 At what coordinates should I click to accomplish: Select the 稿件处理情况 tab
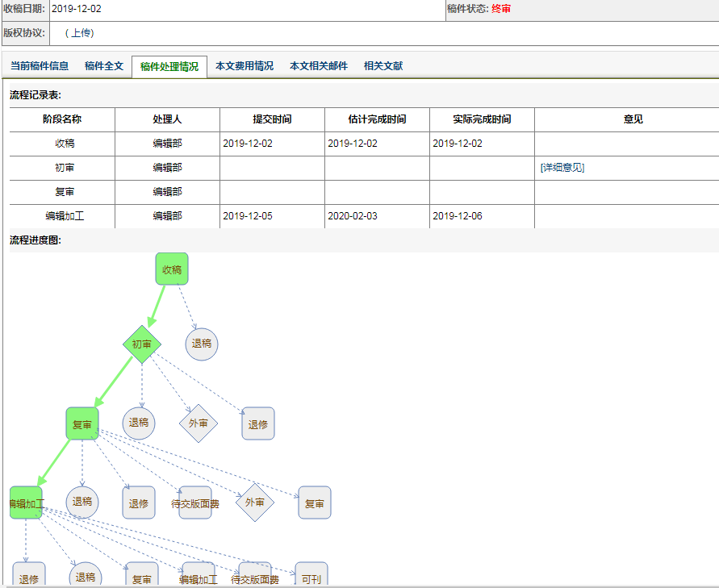tap(169, 67)
